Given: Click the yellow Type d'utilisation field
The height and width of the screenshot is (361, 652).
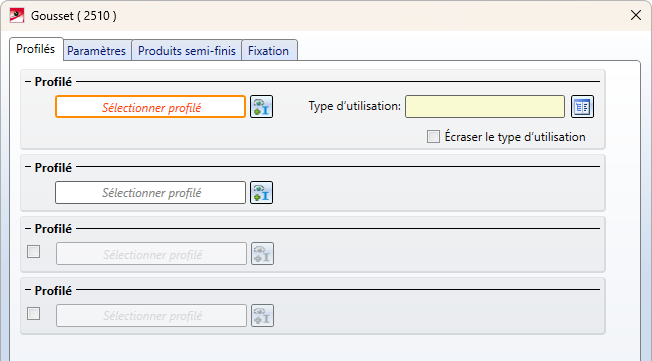Looking at the screenshot, I should point(485,107).
